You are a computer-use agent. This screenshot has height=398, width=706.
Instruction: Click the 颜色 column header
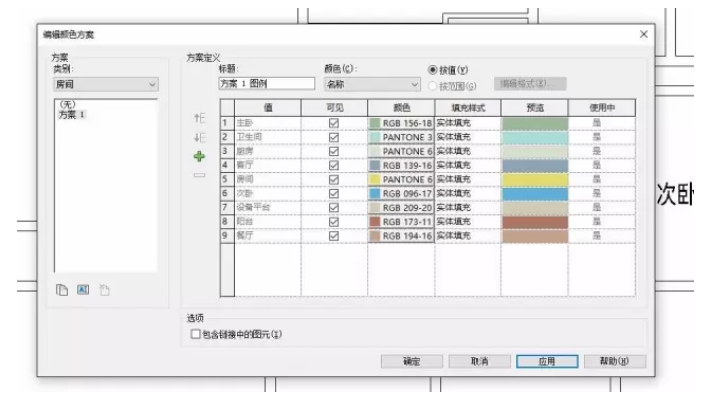click(402, 108)
